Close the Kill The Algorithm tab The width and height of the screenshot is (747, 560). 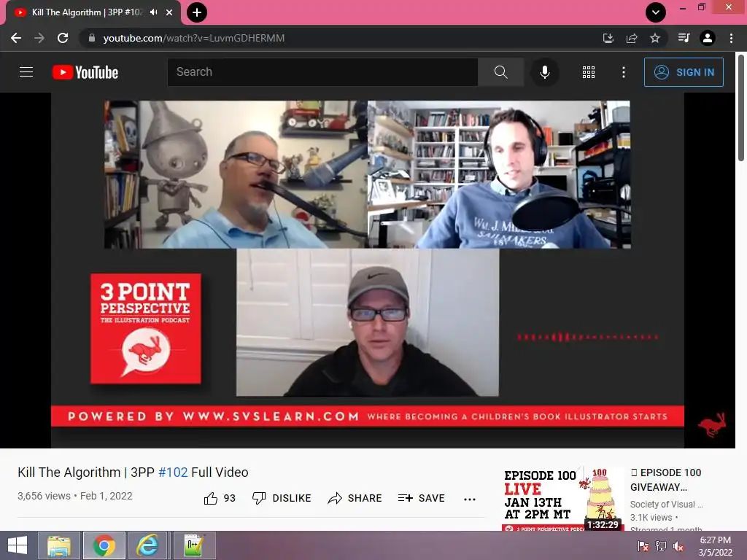coord(169,12)
